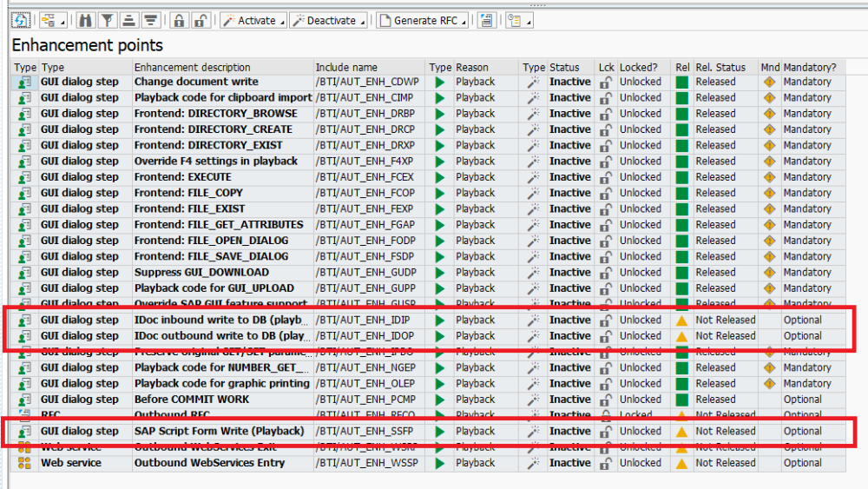
Task: Click green release square in Frontend: FILE_EXIST row
Action: pyautogui.click(x=682, y=208)
